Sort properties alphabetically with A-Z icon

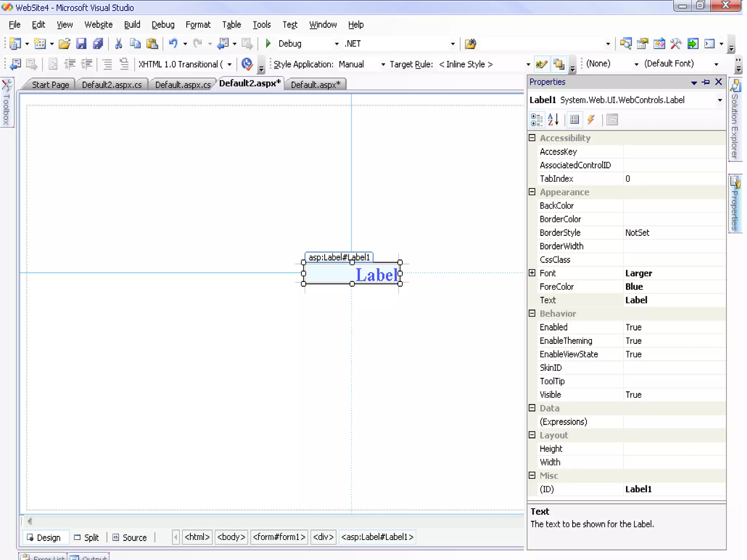click(x=553, y=120)
